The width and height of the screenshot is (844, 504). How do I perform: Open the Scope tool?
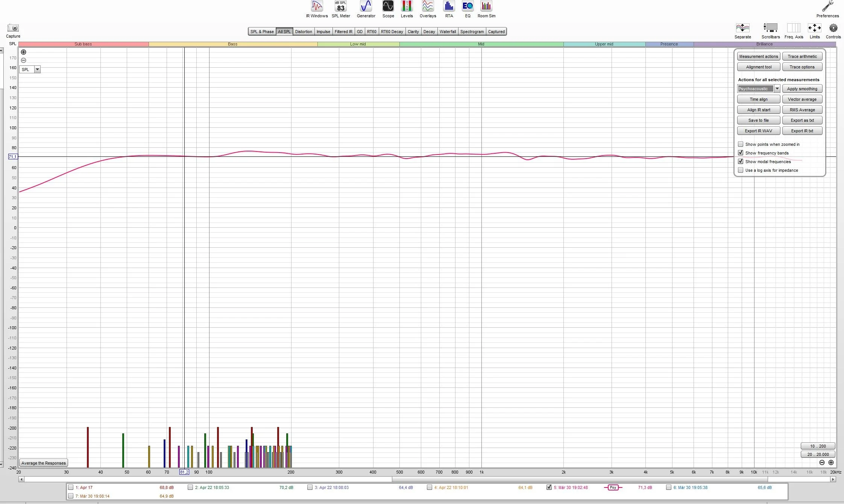click(388, 9)
